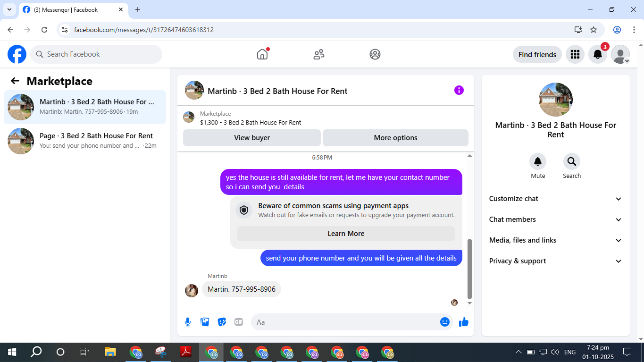644x362 pixels.
Task: Click Learn More about scams
Action: click(x=346, y=234)
